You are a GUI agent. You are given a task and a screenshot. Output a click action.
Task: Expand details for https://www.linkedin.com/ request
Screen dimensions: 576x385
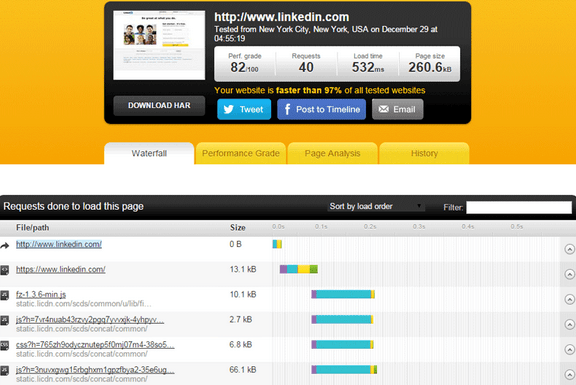pyautogui.click(x=569, y=274)
